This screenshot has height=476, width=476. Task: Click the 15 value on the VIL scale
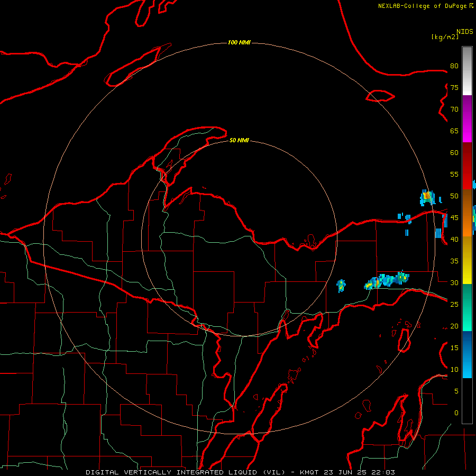tap(454, 348)
